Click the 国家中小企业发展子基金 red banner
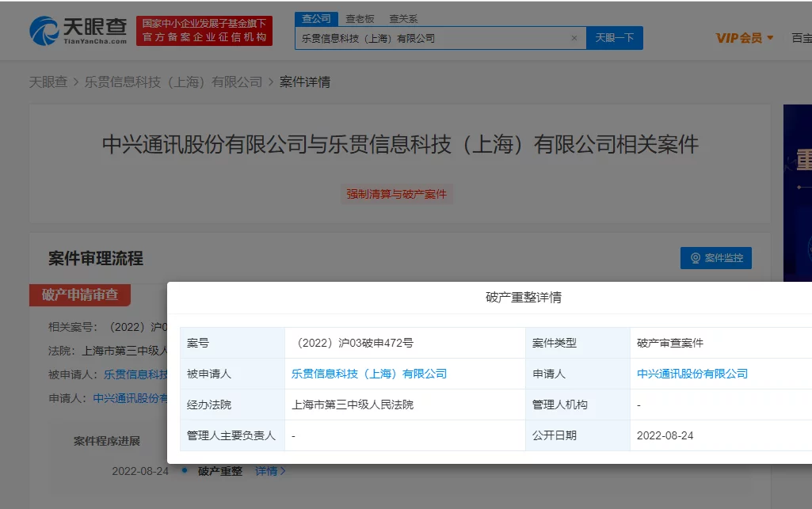This screenshot has height=509, width=812. (204, 31)
